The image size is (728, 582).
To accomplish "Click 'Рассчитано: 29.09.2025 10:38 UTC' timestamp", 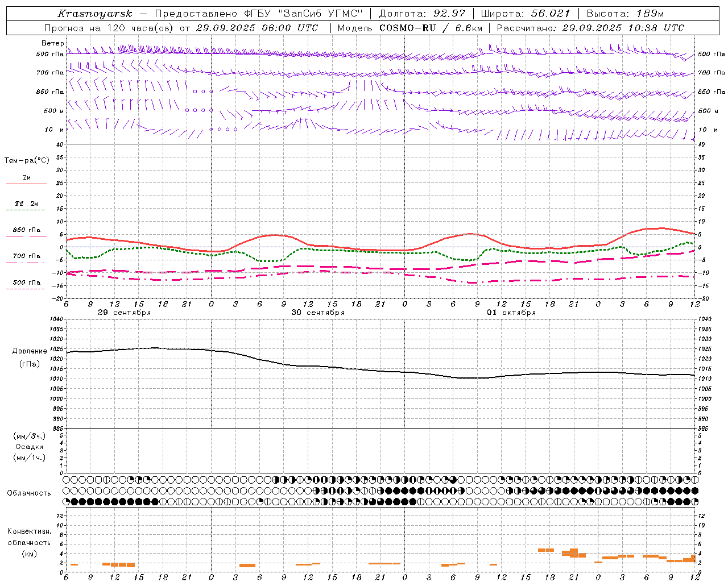I will 591,28.
